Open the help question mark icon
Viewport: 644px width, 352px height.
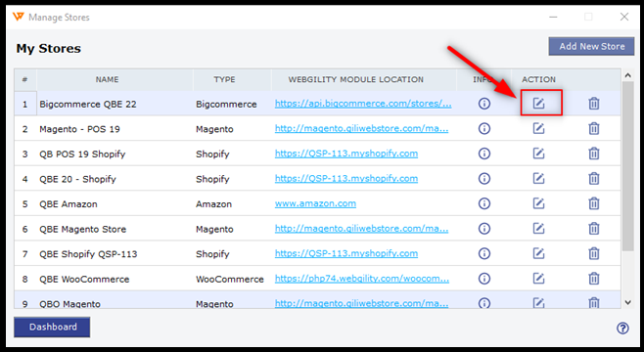tap(622, 328)
